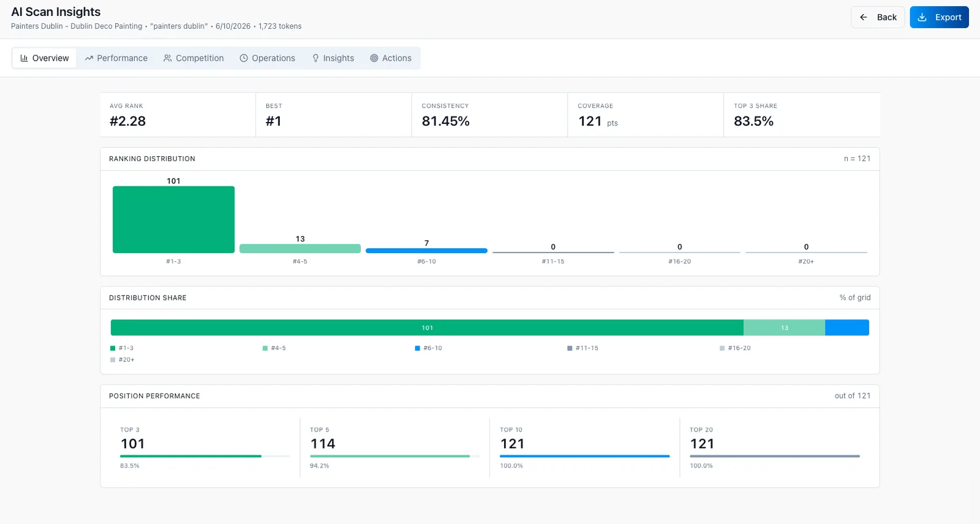Click the #16-20 legend color swatch

click(x=722, y=348)
